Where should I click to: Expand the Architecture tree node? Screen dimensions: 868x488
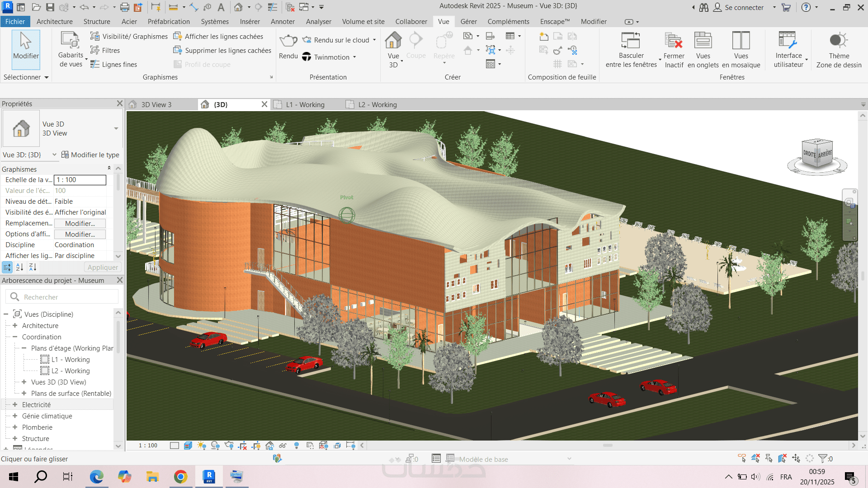pyautogui.click(x=15, y=326)
